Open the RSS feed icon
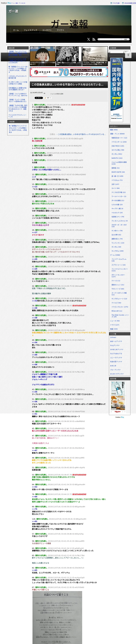The height and width of the screenshot is (644, 136). point(94,39)
